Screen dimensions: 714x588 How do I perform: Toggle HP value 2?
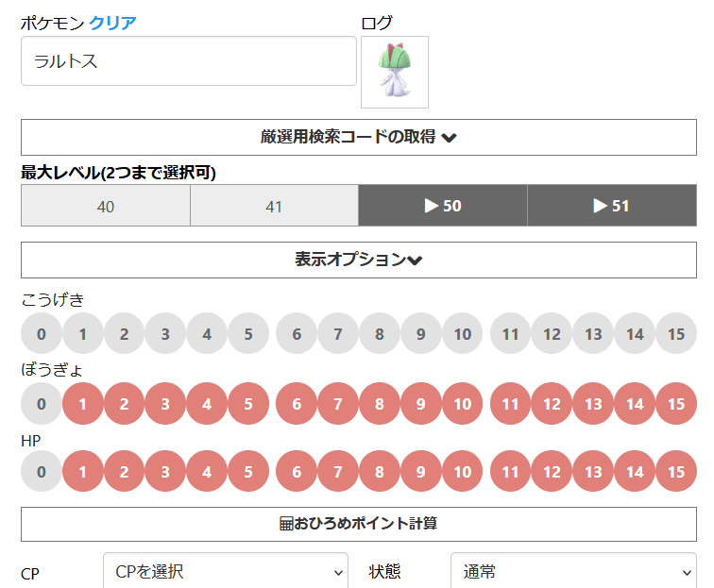click(125, 471)
